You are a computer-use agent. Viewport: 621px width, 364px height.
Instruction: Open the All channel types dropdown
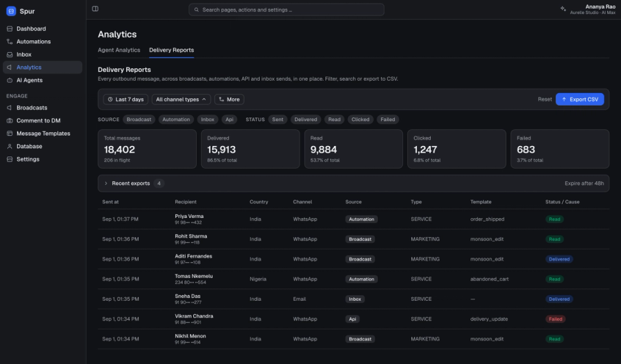point(181,99)
